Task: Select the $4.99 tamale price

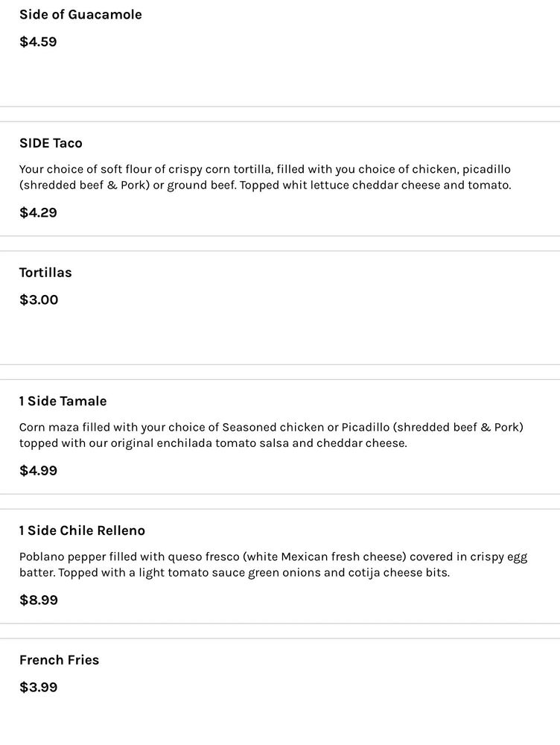Action: 38,471
